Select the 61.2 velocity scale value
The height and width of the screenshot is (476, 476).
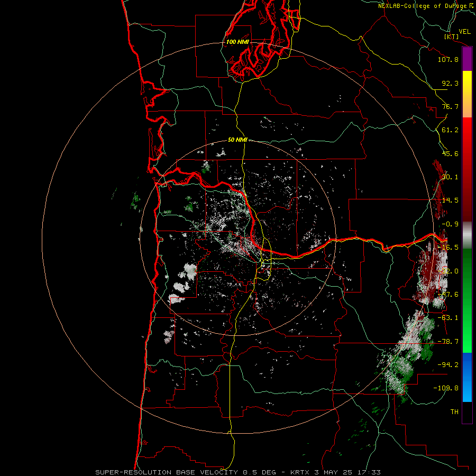(450, 130)
